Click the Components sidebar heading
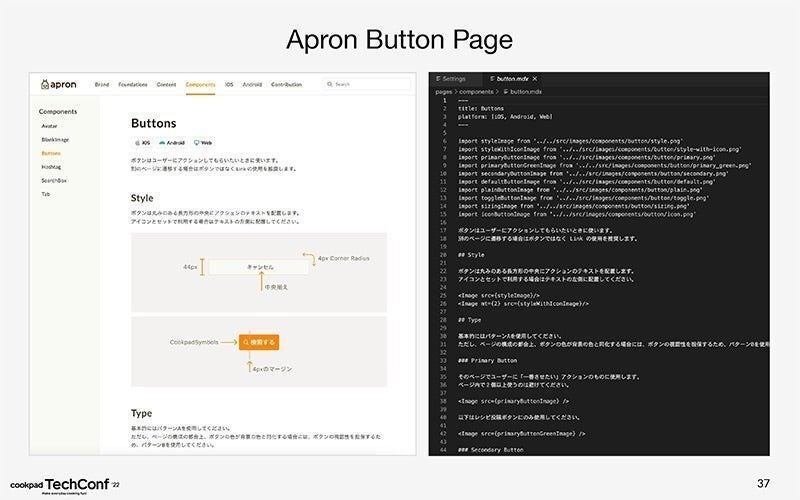The height and width of the screenshot is (500, 800). [58, 112]
